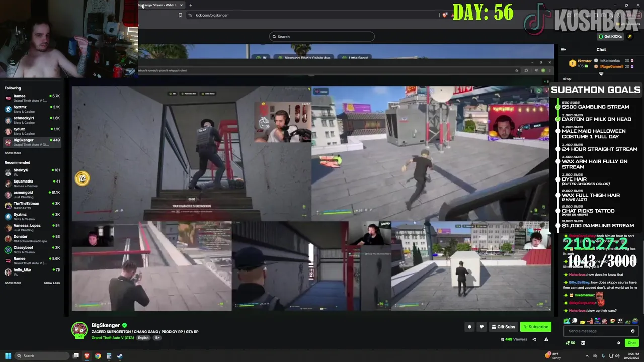The width and height of the screenshot is (644, 362).
Task: Select BigSkenger in Following list
Action: click(31, 142)
